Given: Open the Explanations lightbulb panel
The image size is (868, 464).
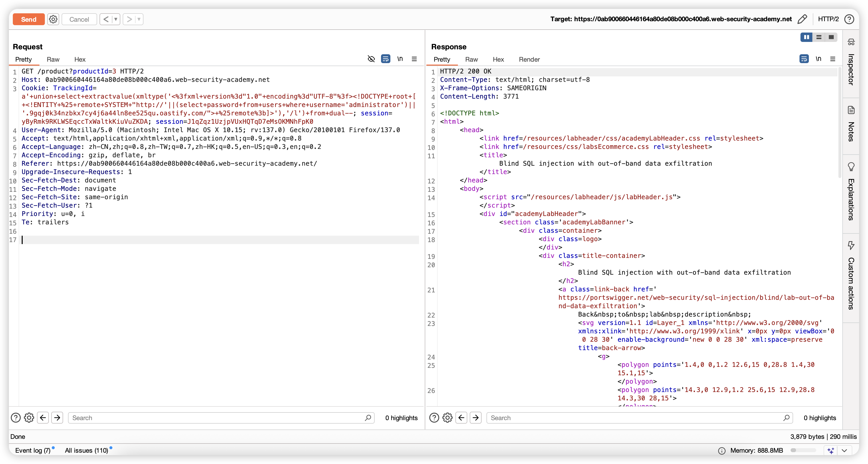Looking at the screenshot, I should tap(851, 192).
